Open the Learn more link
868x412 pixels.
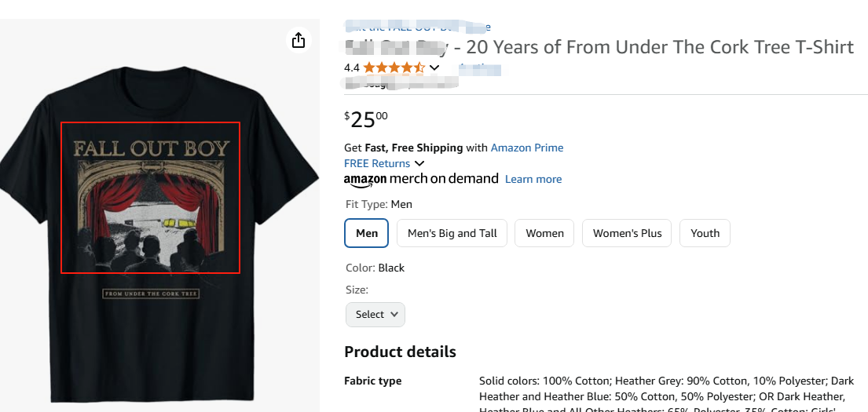coord(533,179)
